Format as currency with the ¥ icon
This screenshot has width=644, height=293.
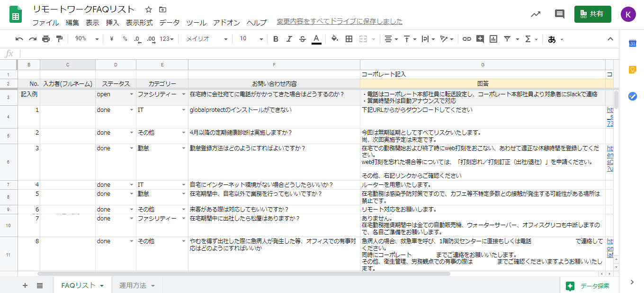(x=111, y=39)
